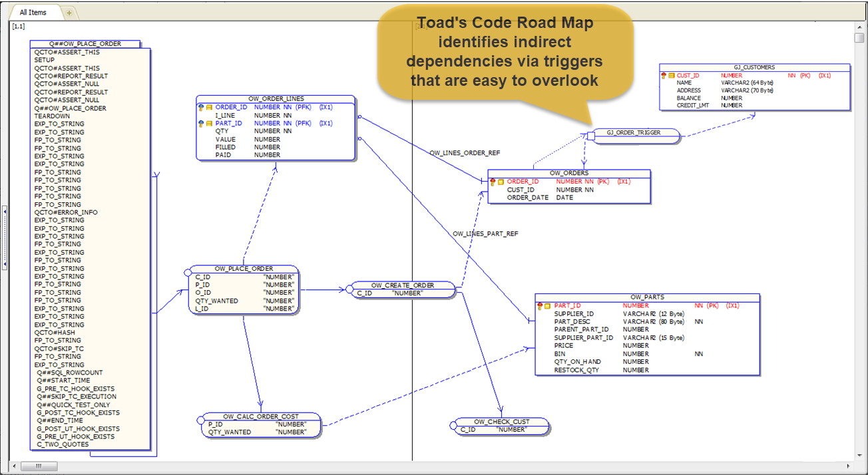This screenshot has width=868, height=475.
Task: Click the RESTOCK_QTY column in OW_PARTS
Action: click(x=576, y=370)
